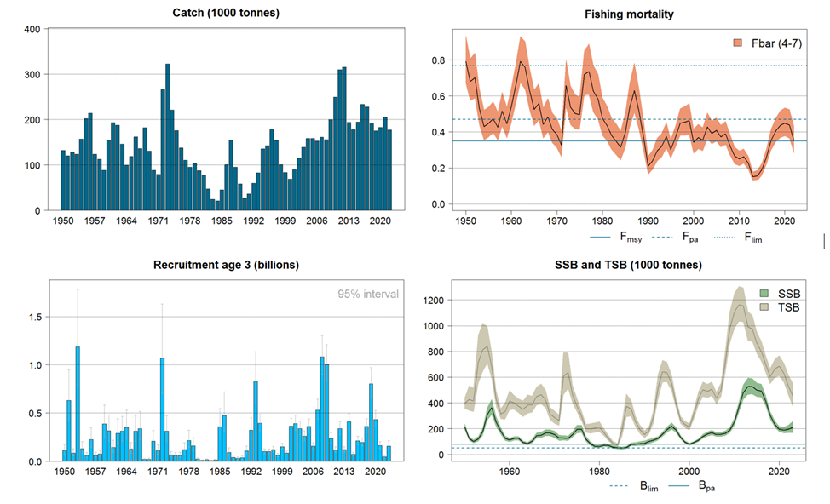
Task: Click the 'Recruitment age 3 (billions)' title
Action: tap(226, 265)
